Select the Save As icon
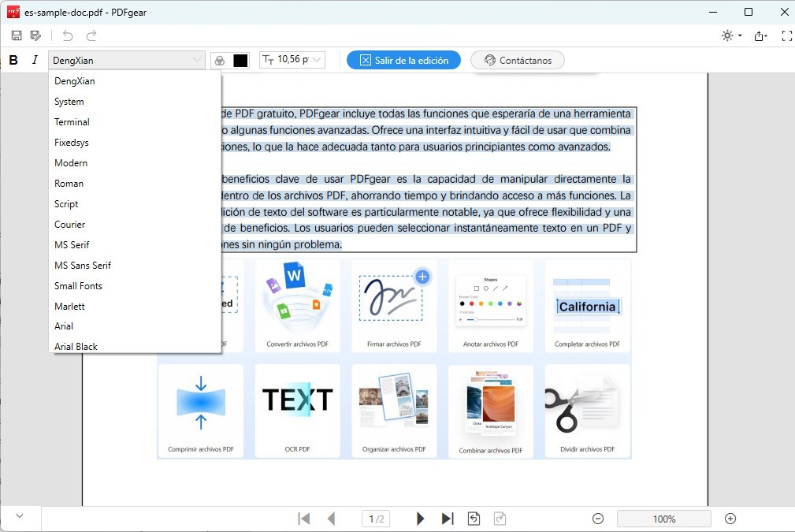This screenshot has height=532, width=795. click(x=35, y=35)
